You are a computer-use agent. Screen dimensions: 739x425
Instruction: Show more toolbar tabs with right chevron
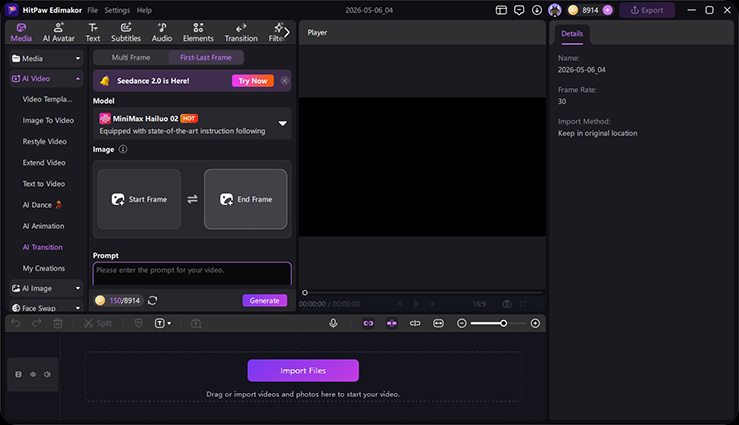tap(287, 33)
